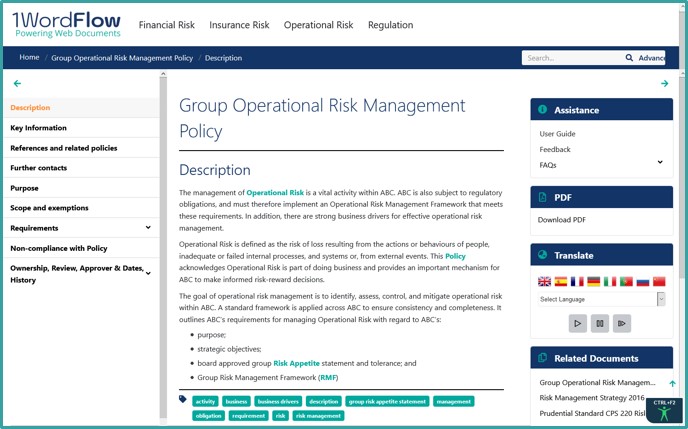Expand Ownership, Review, Approver & Dates section
Image resolution: width=688 pixels, height=429 pixels.
(x=148, y=273)
